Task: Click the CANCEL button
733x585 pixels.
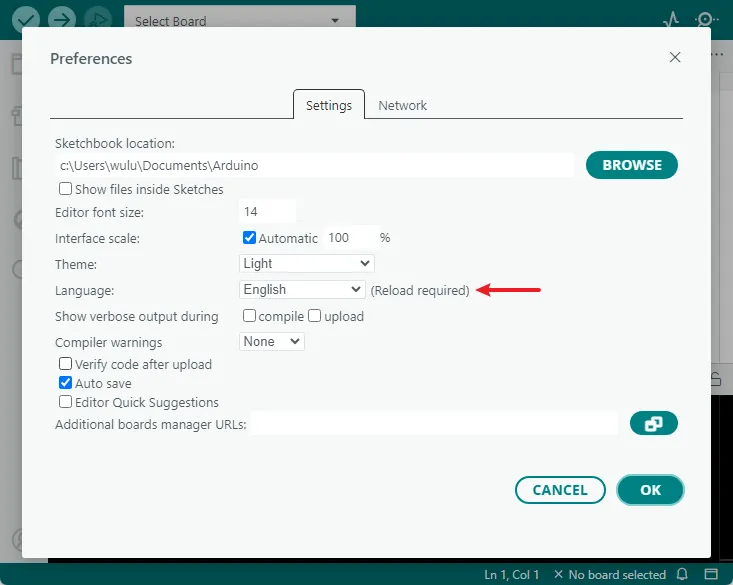Action: [x=560, y=490]
